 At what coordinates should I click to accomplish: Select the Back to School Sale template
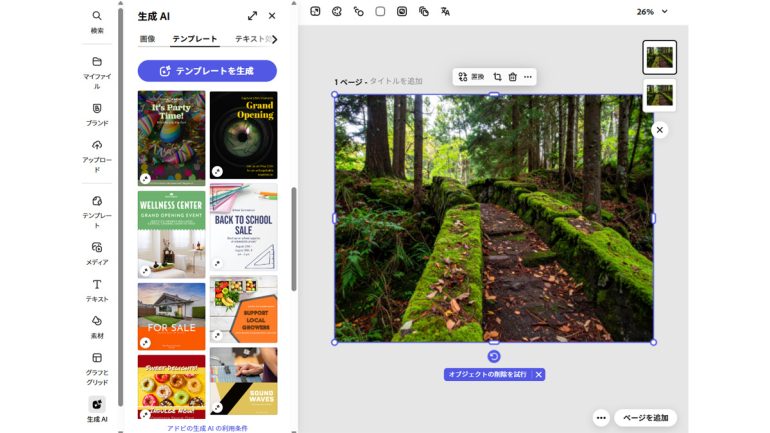(244, 227)
